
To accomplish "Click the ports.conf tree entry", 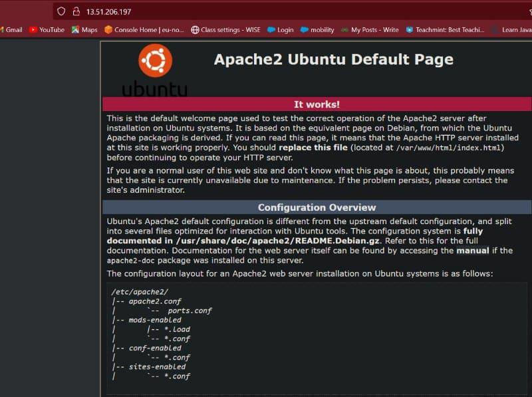I will 190,311.
